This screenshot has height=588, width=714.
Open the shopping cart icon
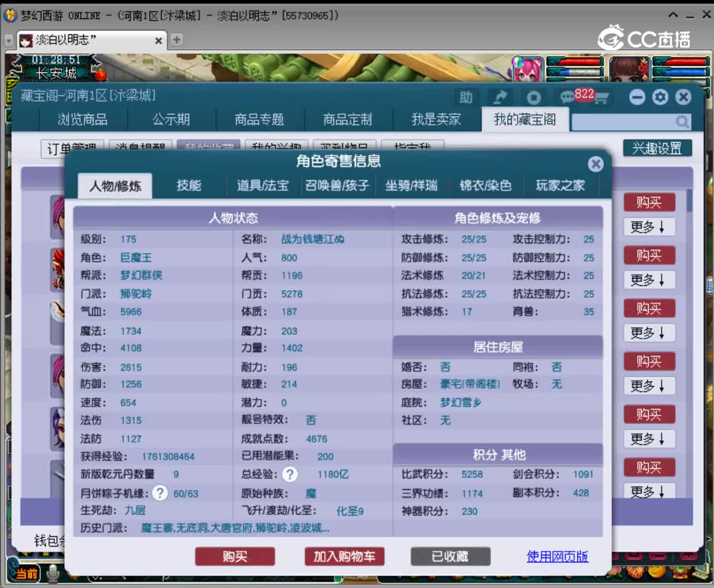(601, 99)
